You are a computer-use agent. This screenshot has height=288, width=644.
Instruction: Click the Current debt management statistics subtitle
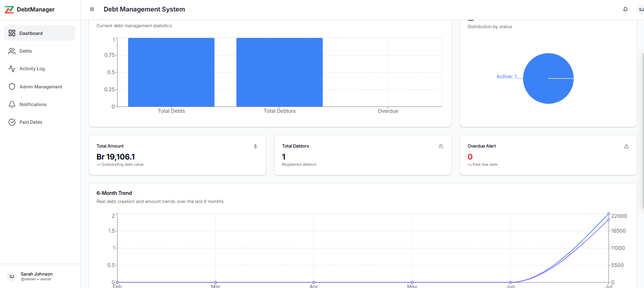[134, 26]
